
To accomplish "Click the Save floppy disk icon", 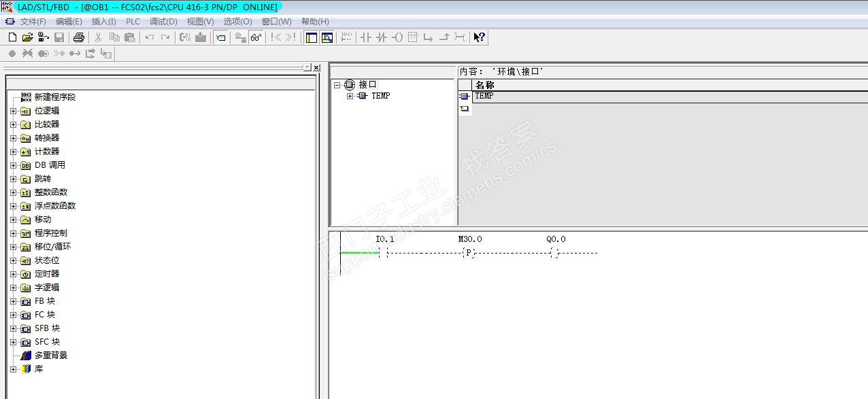I will click(59, 37).
